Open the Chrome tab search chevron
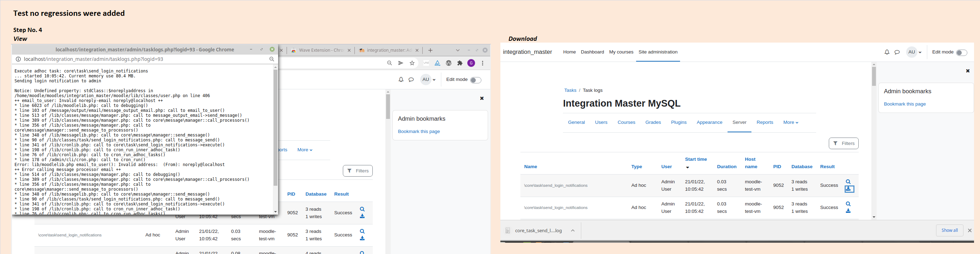980x254 pixels. pos(458,50)
